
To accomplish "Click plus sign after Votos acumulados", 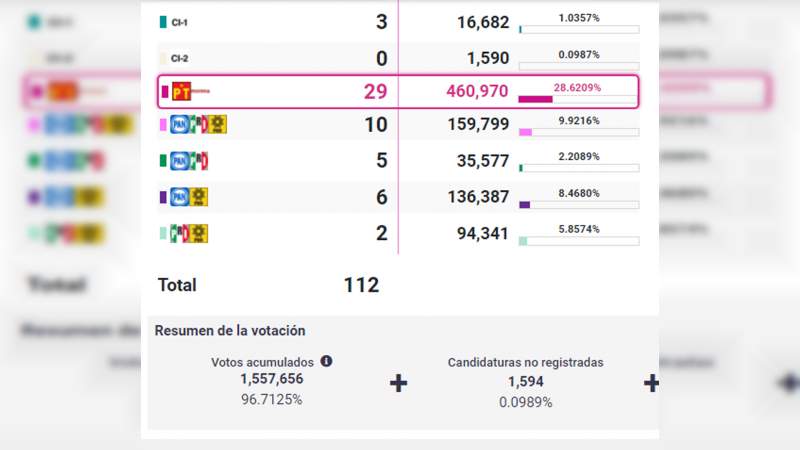I will pos(398,383).
